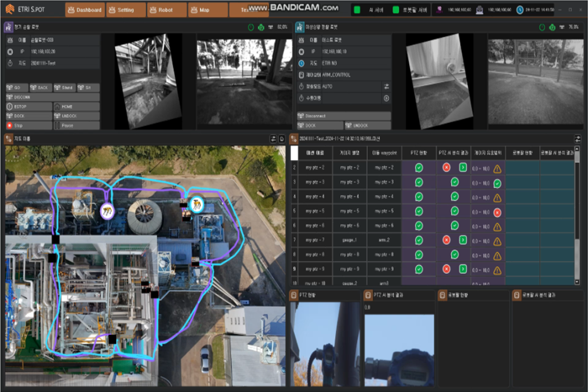Click the red Stop button
Viewport: 588px width, 392px height.
point(29,126)
